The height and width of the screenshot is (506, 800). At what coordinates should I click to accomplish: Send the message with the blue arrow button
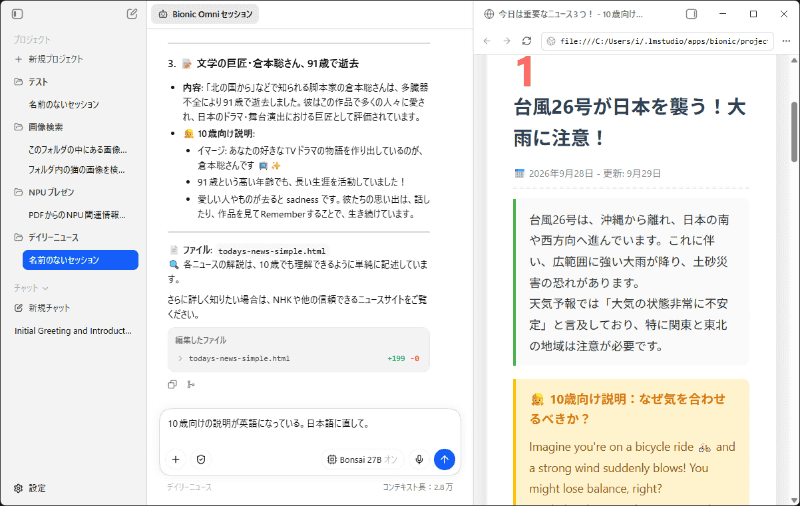pyautogui.click(x=444, y=459)
